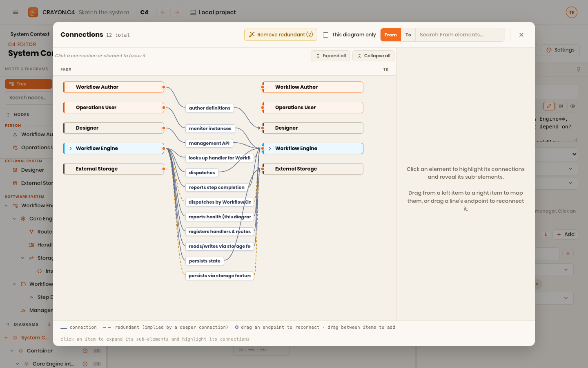The height and width of the screenshot is (368, 588).
Task: Expand Workflow Engine in From column
Action: pyautogui.click(x=71, y=148)
